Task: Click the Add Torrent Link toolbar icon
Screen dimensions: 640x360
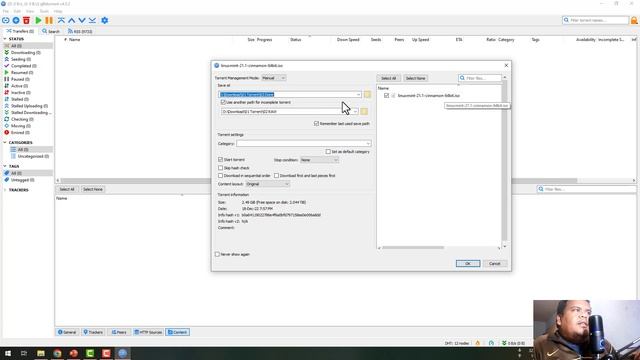Action: pos(6,20)
